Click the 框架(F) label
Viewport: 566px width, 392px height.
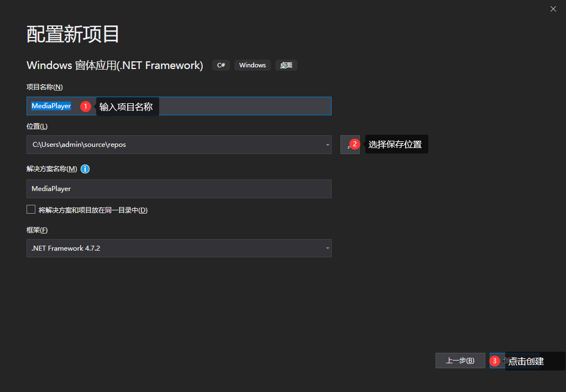[37, 230]
